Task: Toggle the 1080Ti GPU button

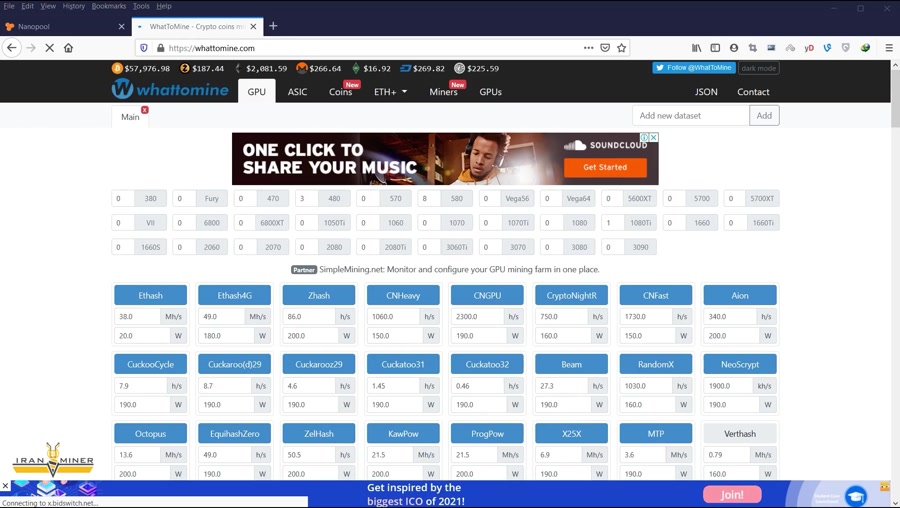Action: click(x=641, y=223)
